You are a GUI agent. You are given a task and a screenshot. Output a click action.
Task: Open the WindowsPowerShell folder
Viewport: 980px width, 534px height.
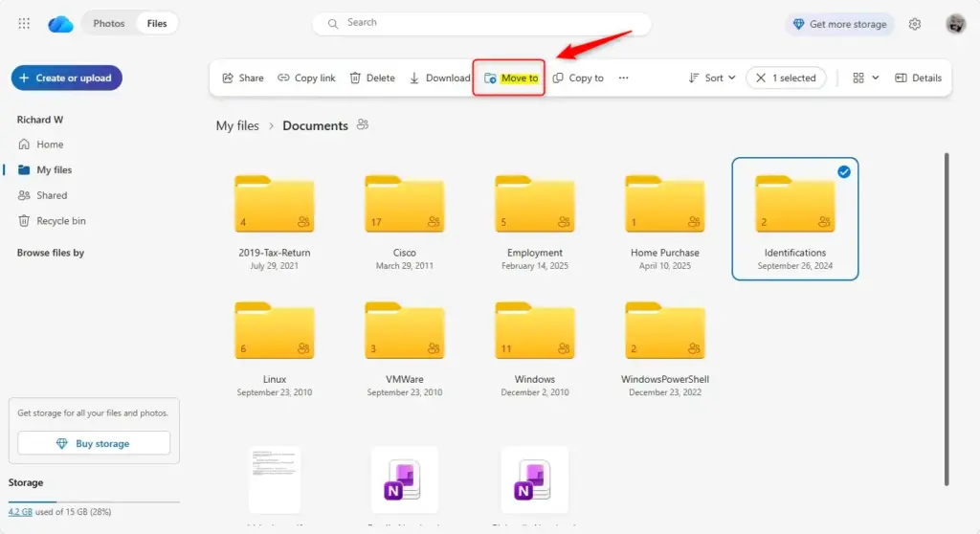tap(664, 331)
